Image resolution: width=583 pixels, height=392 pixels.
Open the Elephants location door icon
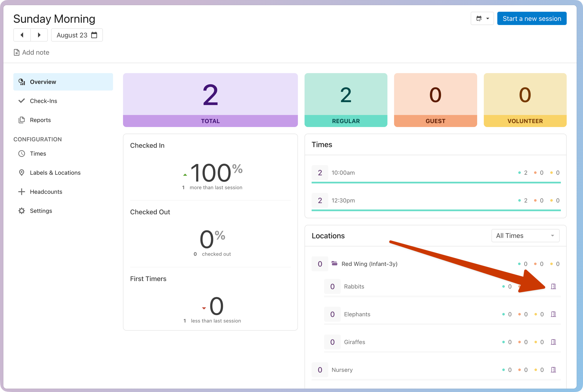pyautogui.click(x=553, y=314)
